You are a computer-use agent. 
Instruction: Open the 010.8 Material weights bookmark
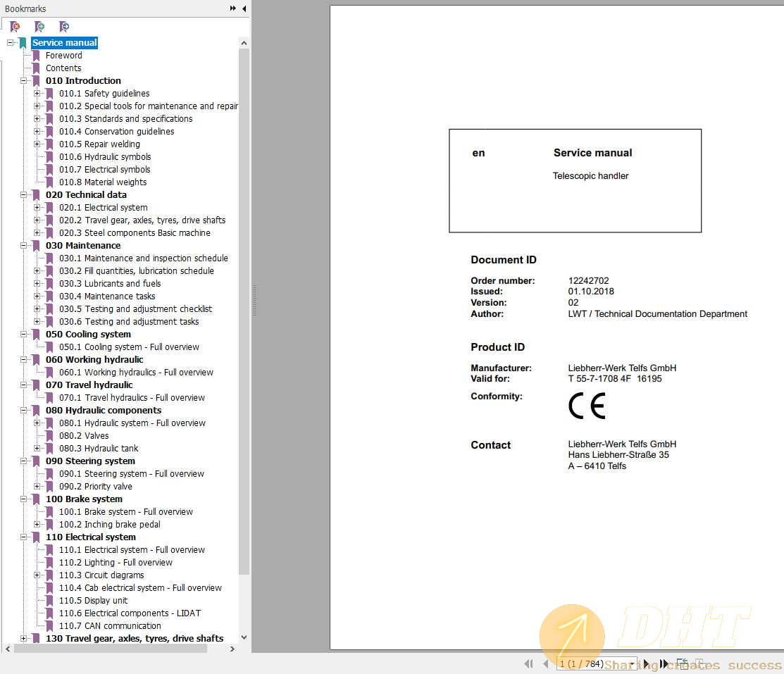(x=103, y=182)
